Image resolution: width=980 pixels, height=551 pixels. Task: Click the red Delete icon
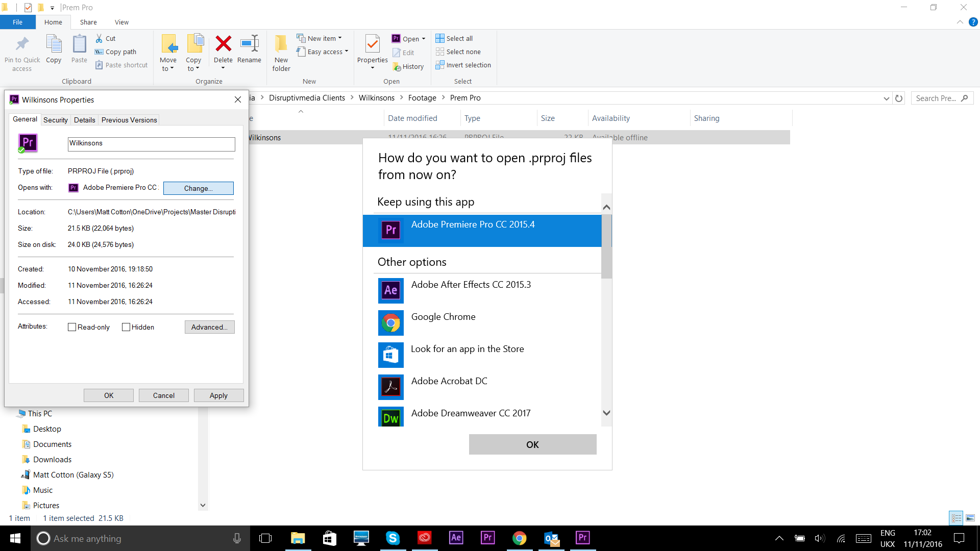click(x=223, y=44)
